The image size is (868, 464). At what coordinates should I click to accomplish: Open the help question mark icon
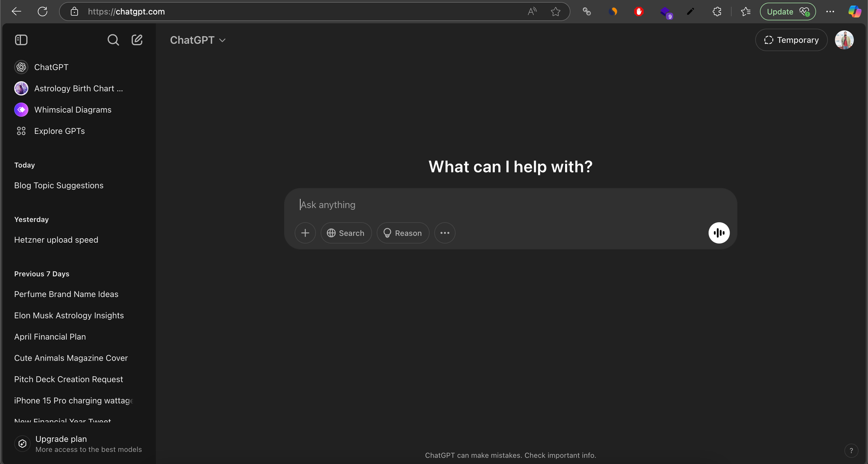(851, 451)
